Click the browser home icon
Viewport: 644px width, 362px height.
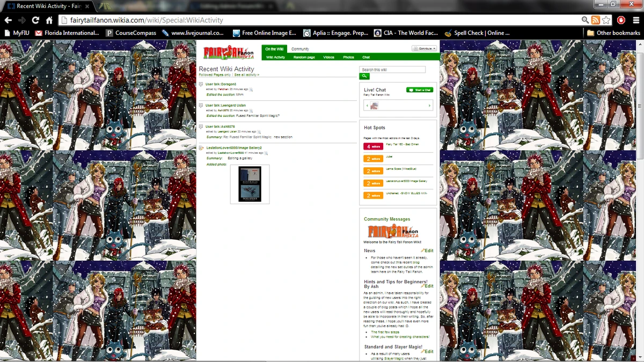coord(48,20)
